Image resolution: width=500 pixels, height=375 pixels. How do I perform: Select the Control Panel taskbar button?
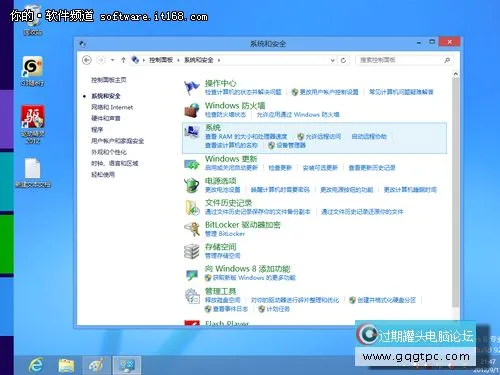point(127,365)
